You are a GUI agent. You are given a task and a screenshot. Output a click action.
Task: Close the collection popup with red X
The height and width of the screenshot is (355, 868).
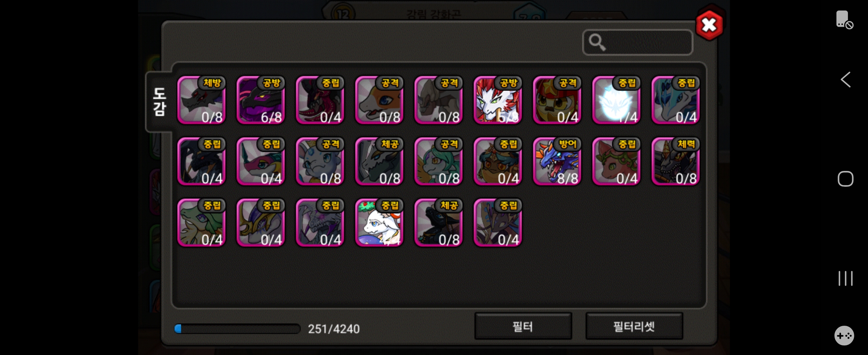[709, 25]
